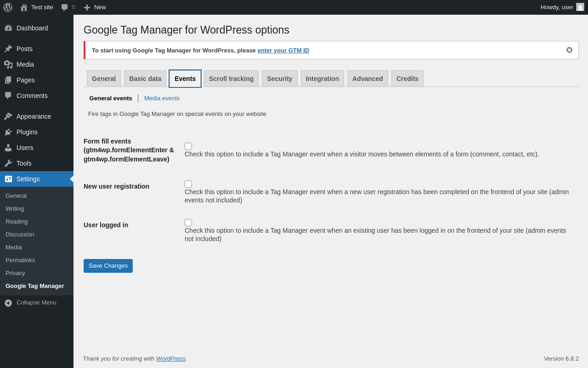This screenshot has height=368, width=588.
Task: Click the Tools wrench icon
Action: 8,163
